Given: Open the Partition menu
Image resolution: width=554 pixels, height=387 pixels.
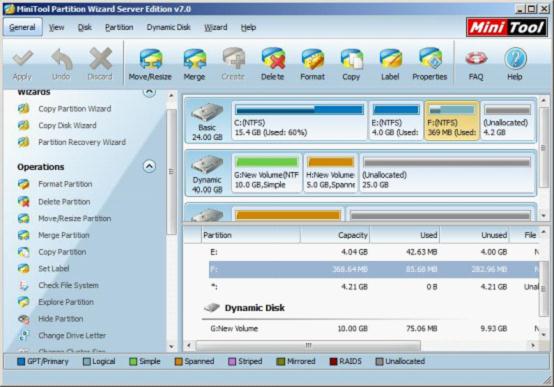Looking at the screenshot, I should [119, 27].
